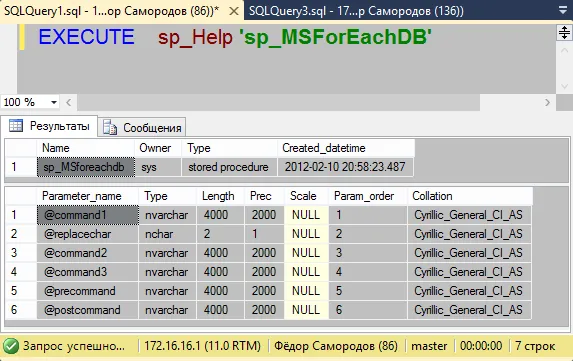Click the vertical scrollbar down arrow
573x361 pixels.
[564, 87]
